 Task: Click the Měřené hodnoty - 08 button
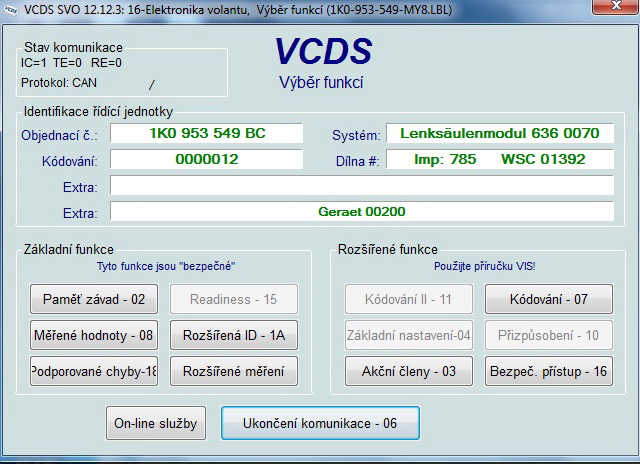94,335
